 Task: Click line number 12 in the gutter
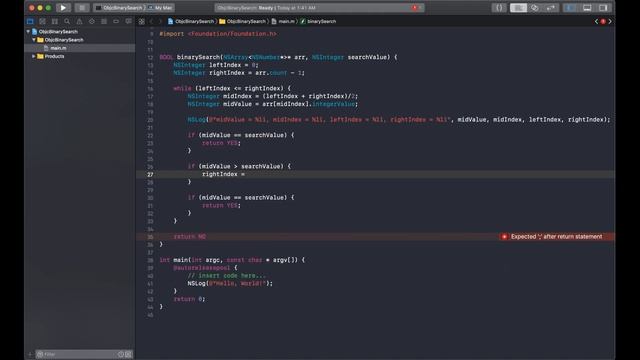(150, 58)
